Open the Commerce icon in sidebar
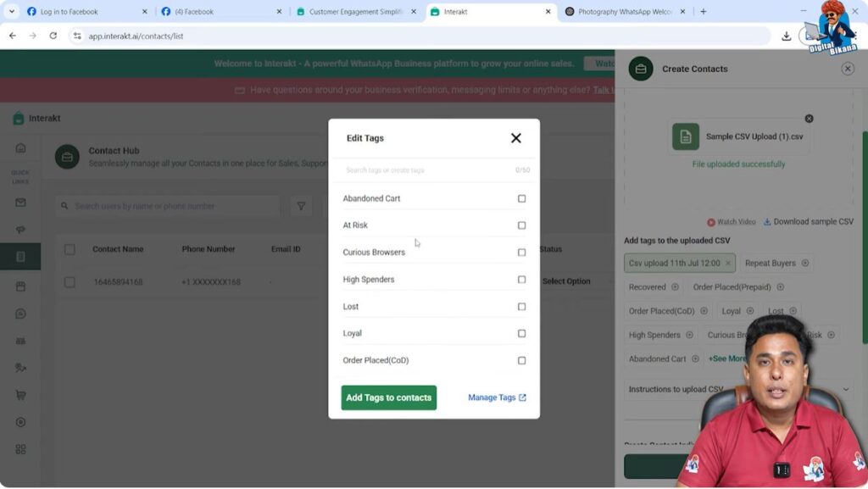868x489 pixels. point(21,395)
